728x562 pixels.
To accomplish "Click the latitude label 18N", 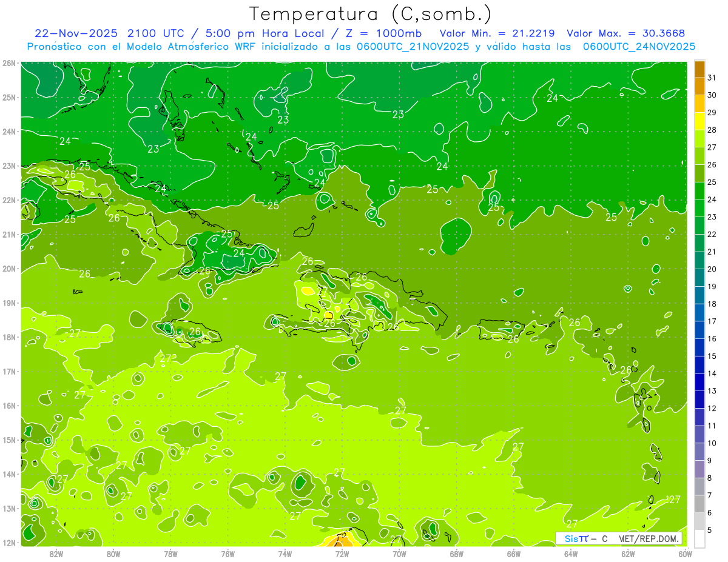I will [8, 337].
